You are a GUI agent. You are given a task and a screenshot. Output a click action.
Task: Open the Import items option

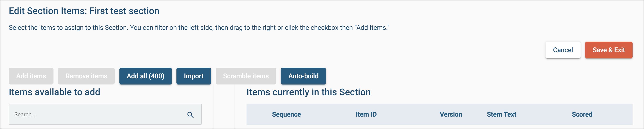193,76
